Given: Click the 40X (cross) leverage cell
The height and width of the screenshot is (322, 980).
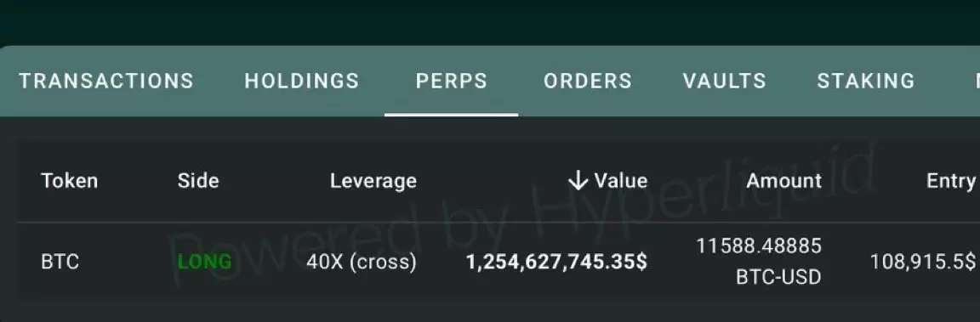Looking at the screenshot, I should [362, 262].
